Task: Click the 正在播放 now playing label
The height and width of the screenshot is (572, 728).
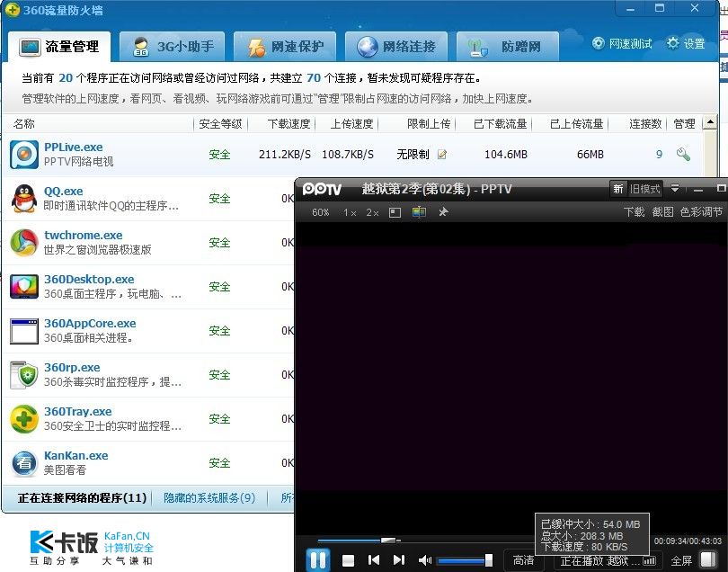Action: coord(599,561)
